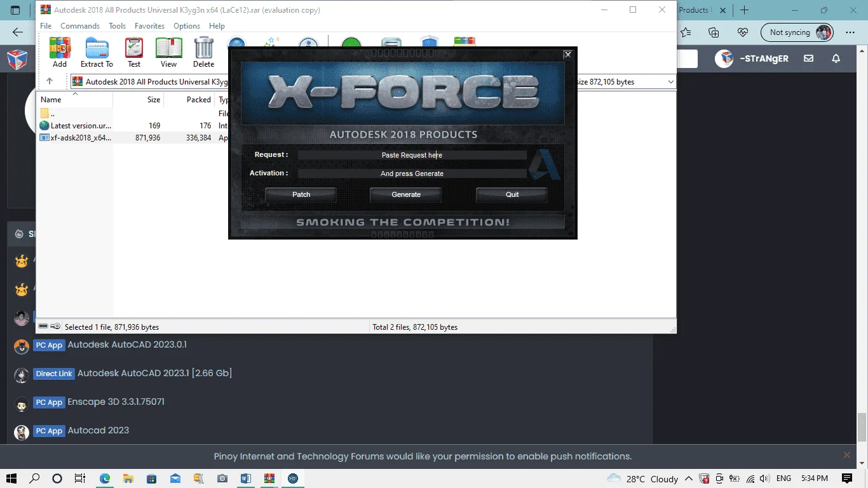Click the browser performance heartbeat icon
This screenshot has height=488, width=868.
click(x=742, y=32)
